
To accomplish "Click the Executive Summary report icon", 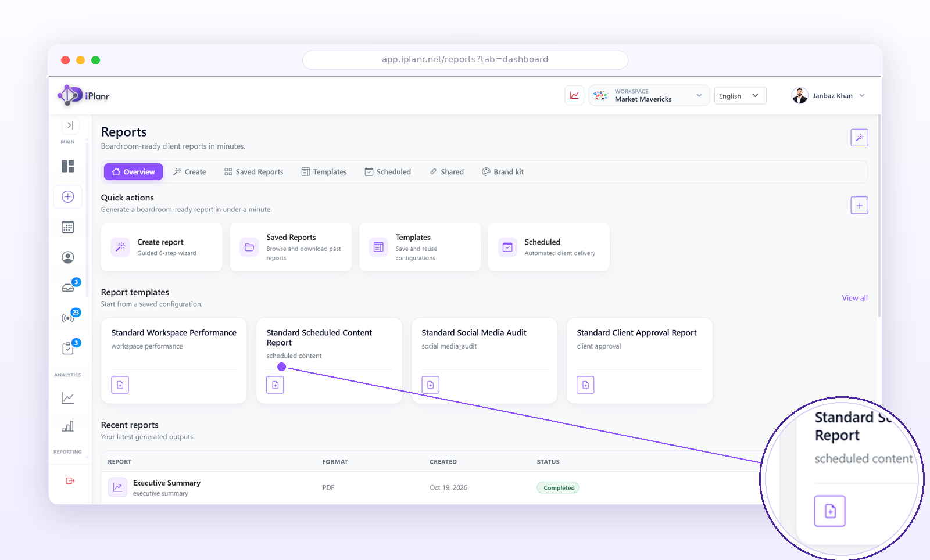I will 117,487.
